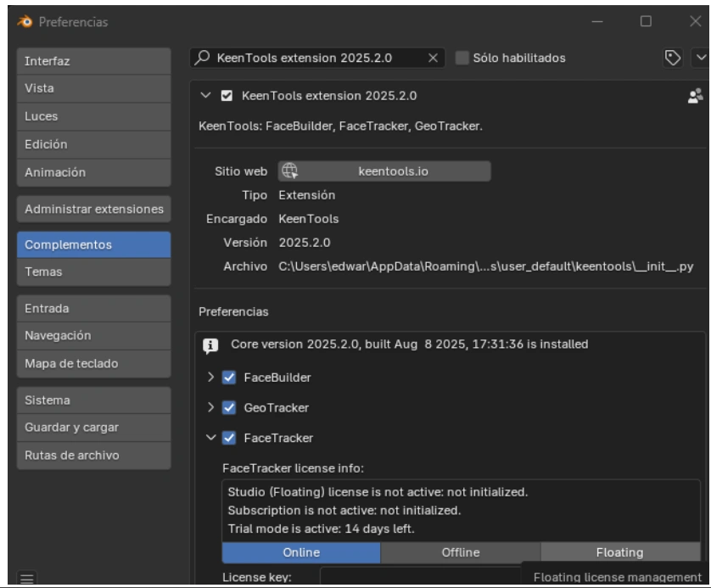
Task: Disable the KeenTools extension checkbox
Action: click(x=227, y=95)
